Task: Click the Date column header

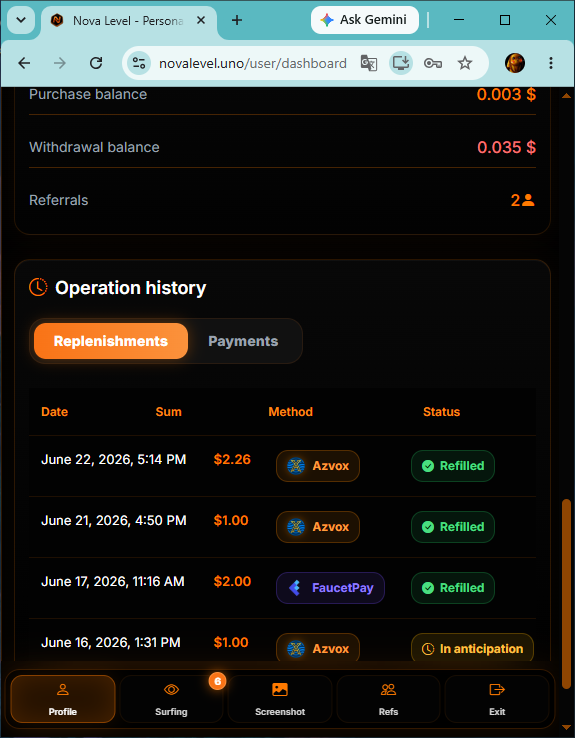Action: click(x=55, y=412)
